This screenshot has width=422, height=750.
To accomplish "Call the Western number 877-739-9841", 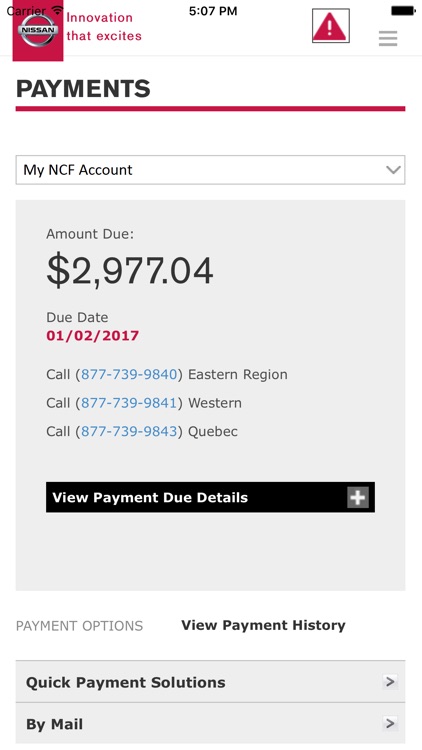I will pos(129,403).
